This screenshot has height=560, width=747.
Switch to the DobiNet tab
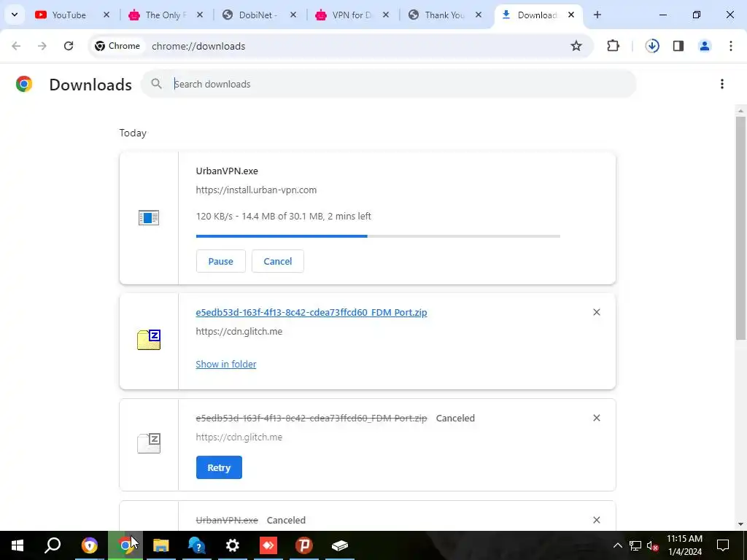(256, 15)
